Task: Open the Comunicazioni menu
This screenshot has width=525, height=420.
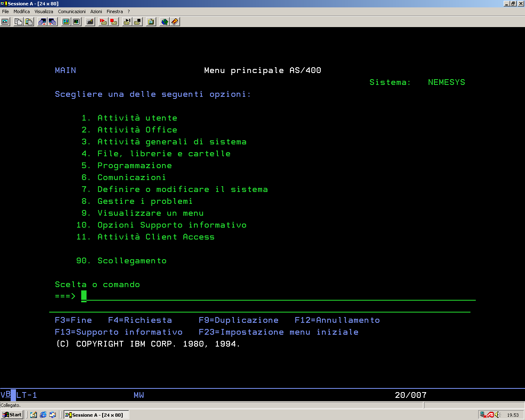Action: 72,11
